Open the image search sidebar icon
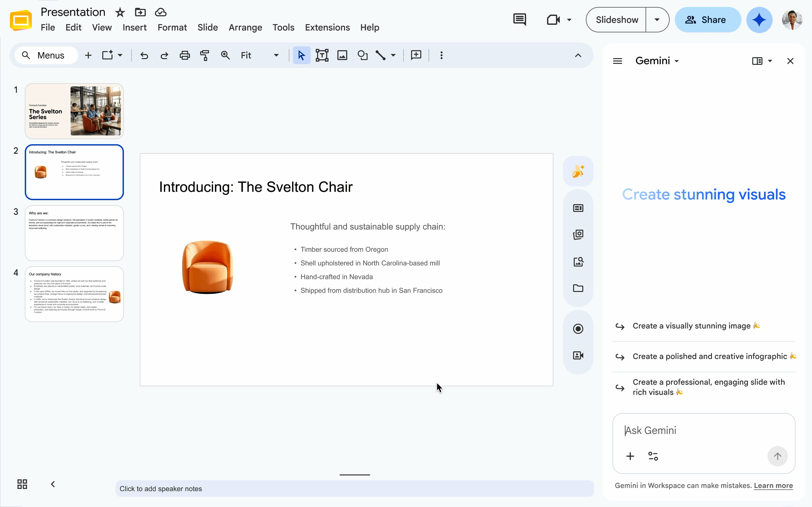 click(x=578, y=261)
